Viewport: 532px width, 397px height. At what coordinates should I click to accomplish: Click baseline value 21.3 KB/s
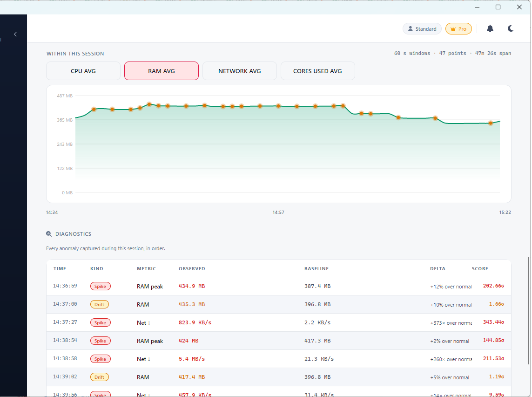[319, 359]
